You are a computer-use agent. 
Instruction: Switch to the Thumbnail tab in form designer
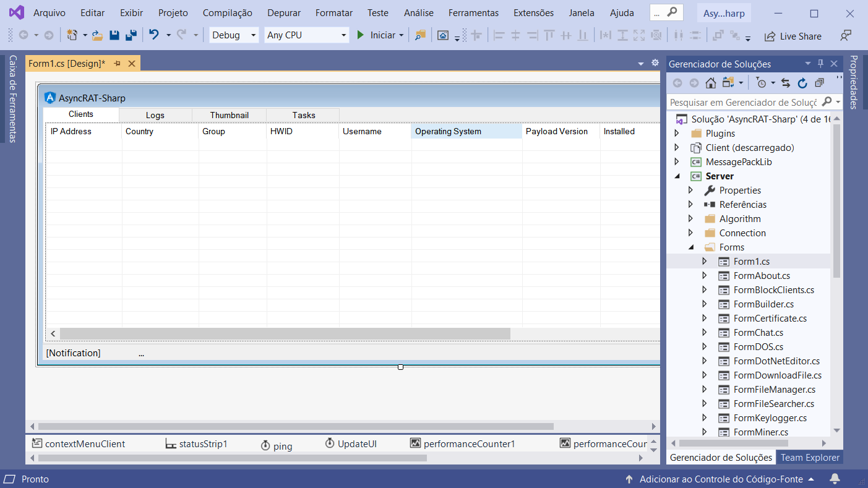229,115
